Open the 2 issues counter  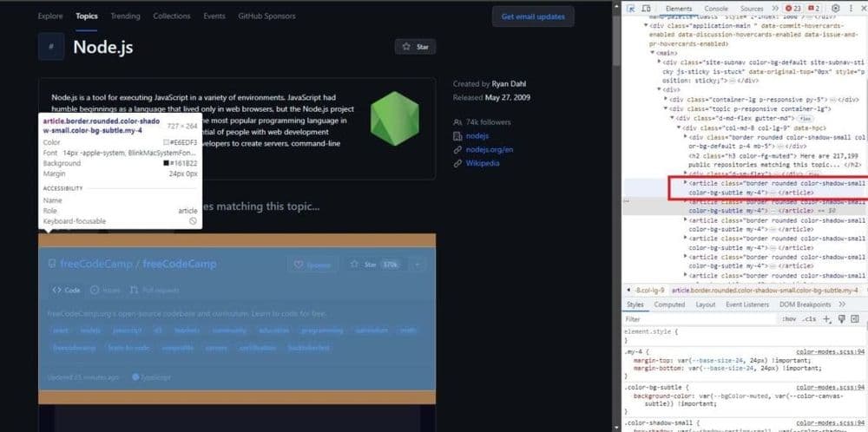(814, 9)
